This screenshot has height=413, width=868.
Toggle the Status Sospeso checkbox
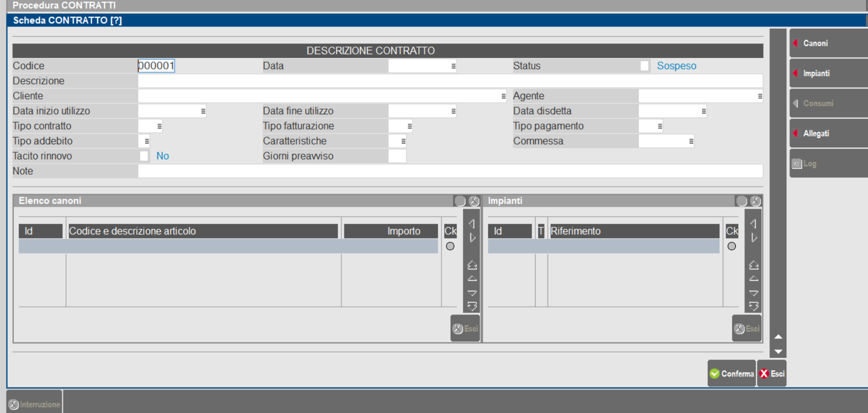pyautogui.click(x=644, y=66)
